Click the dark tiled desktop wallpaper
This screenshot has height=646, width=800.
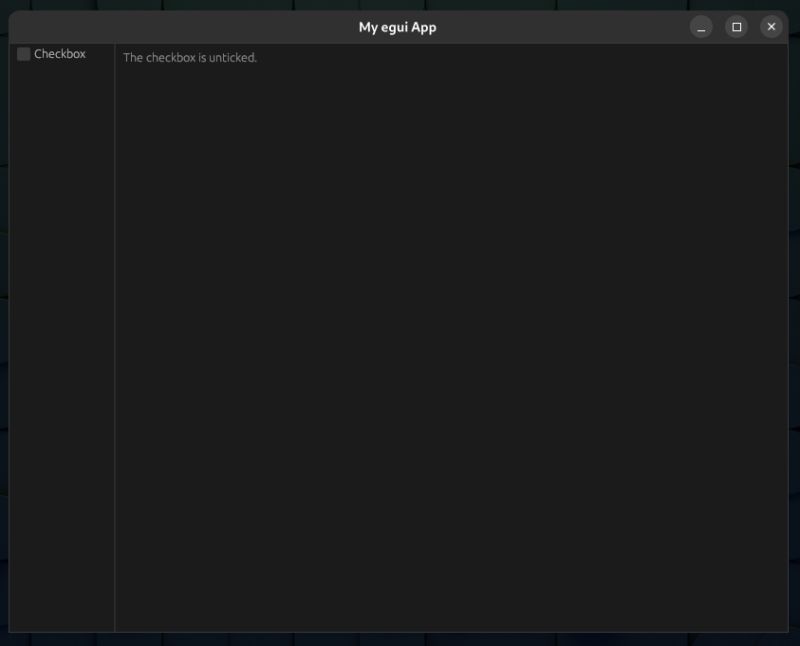(400, 640)
